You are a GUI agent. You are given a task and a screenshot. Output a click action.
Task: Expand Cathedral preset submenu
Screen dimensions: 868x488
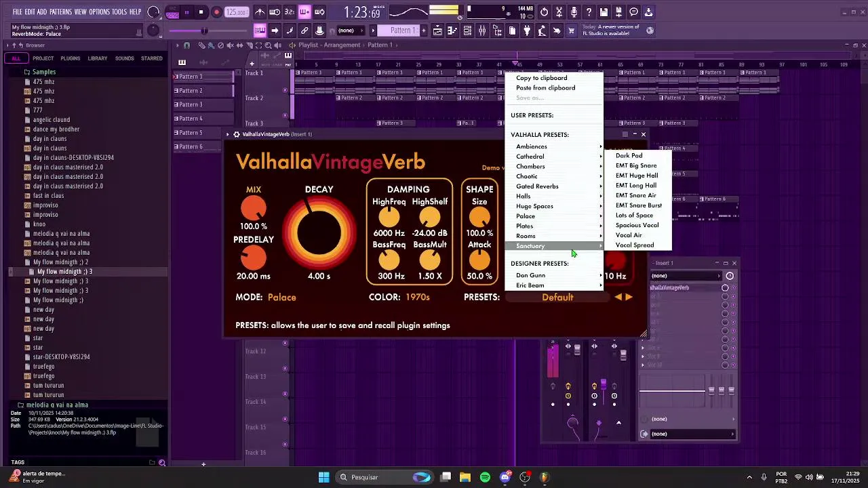(x=554, y=157)
